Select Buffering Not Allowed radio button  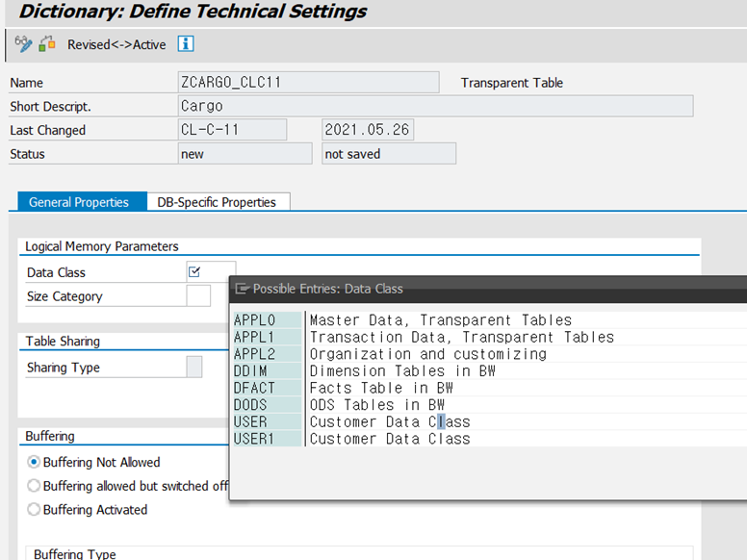[x=34, y=462]
